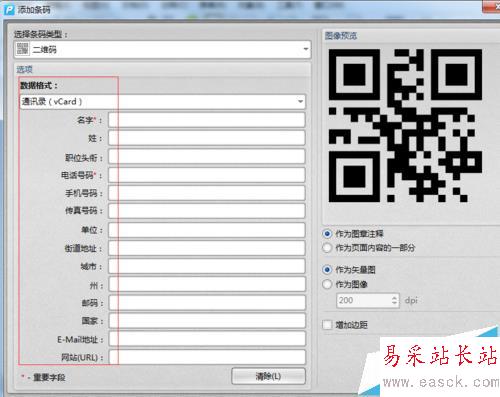Click the app icon in the 添加条码 title bar
The width and height of the screenshot is (500, 397).
pyautogui.click(x=9, y=10)
